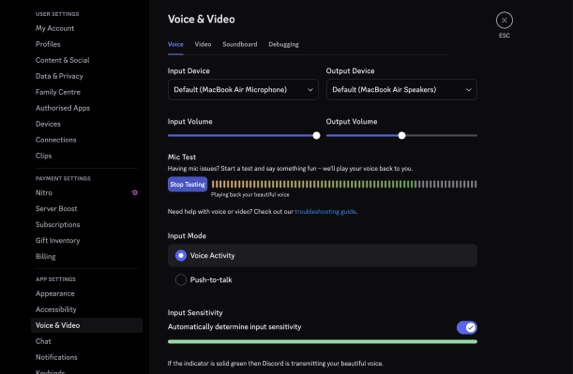Viewport: 573px width, 374px height.
Task: Open Nitro payment settings
Action: point(44,192)
